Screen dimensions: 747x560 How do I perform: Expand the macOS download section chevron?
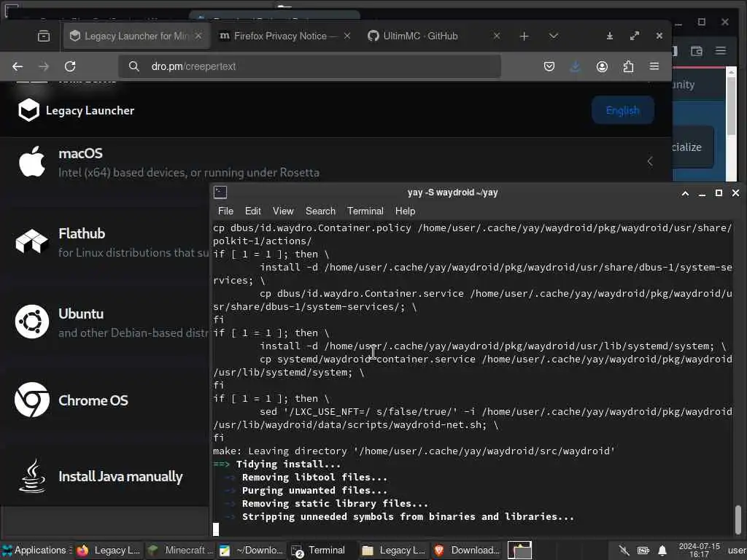click(650, 162)
